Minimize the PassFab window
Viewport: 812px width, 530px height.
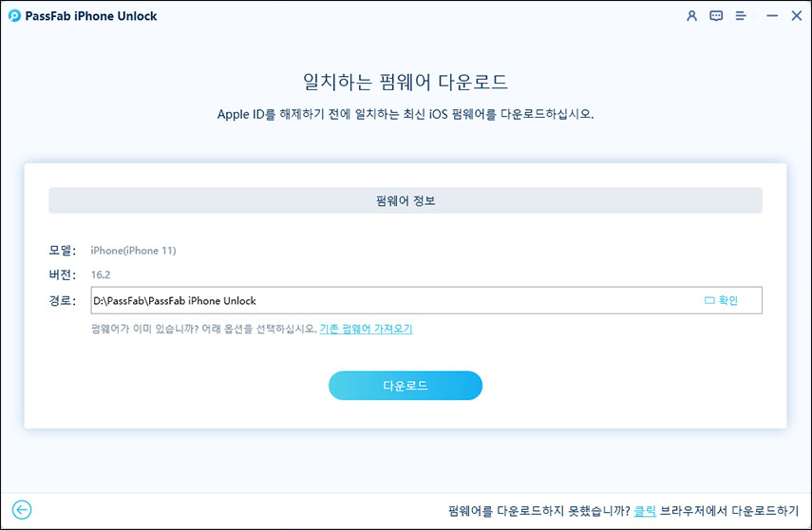(772, 16)
